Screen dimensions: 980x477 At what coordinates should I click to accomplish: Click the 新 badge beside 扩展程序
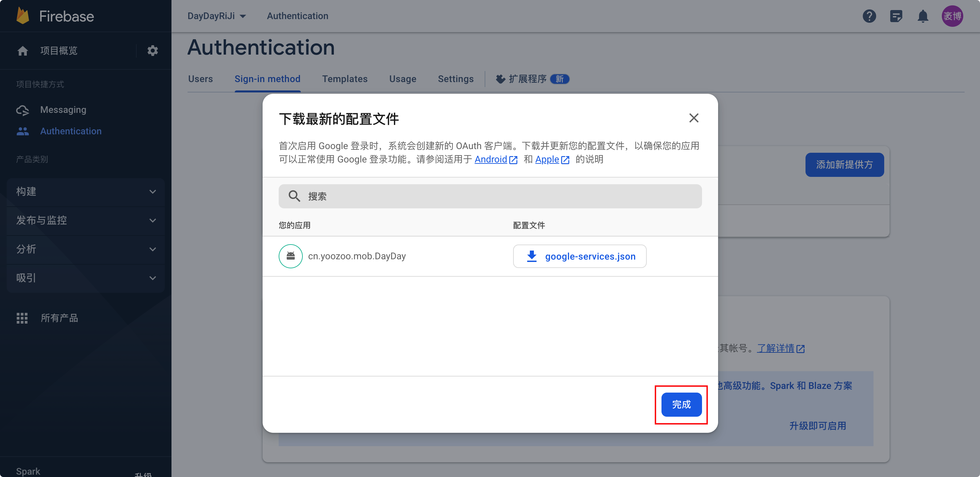coord(559,79)
